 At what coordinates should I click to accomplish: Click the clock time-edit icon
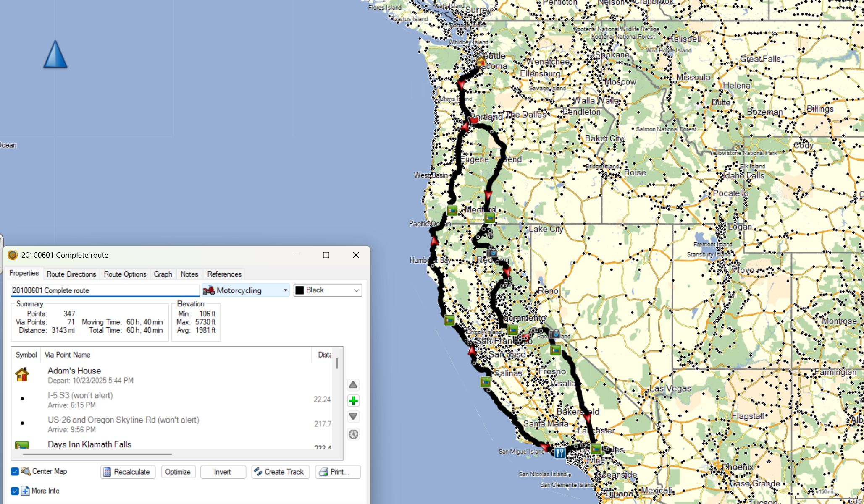tap(353, 434)
